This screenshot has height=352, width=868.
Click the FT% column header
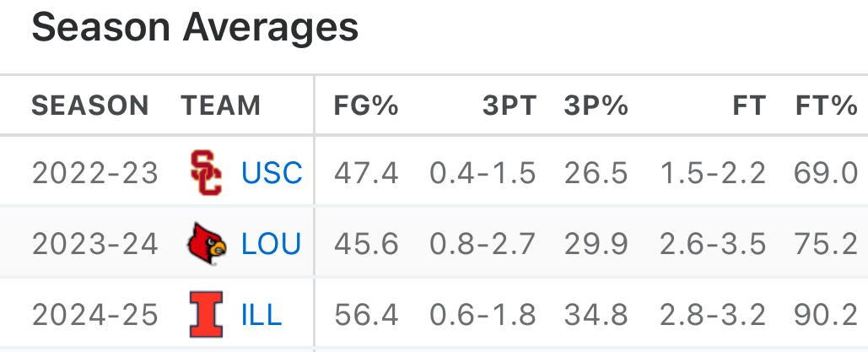coord(827,106)
